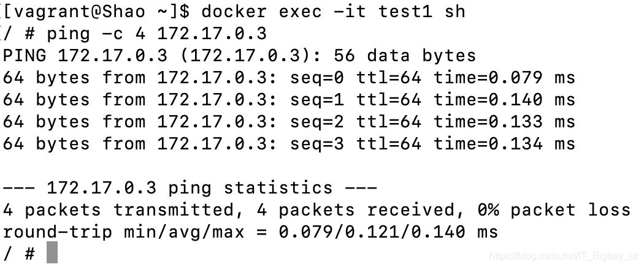Click the time=0.134 ms value

(504, 144)
